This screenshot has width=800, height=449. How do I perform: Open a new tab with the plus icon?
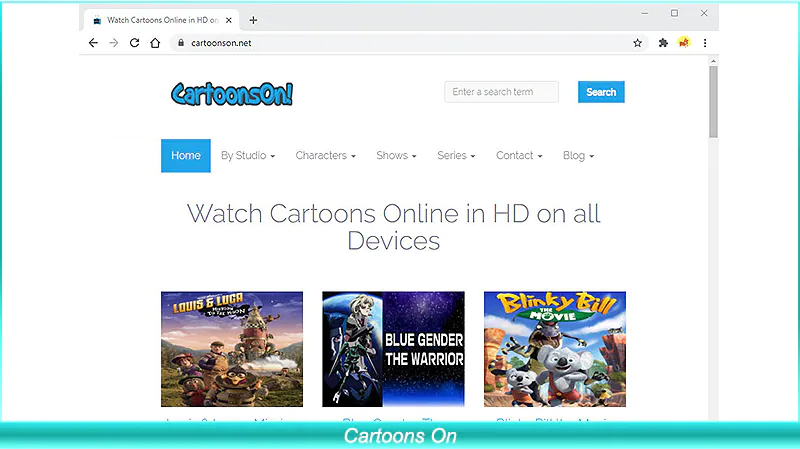pos(253,20)
